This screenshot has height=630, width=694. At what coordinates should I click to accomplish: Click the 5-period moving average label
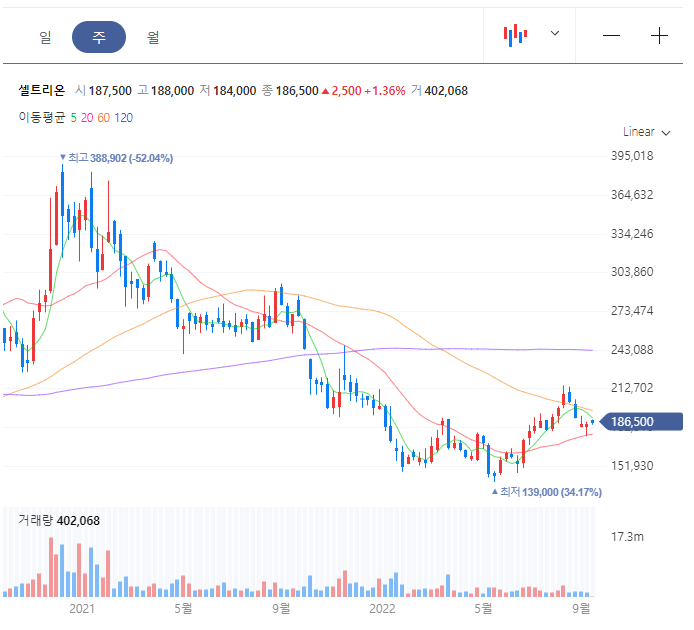coord(73,118)
